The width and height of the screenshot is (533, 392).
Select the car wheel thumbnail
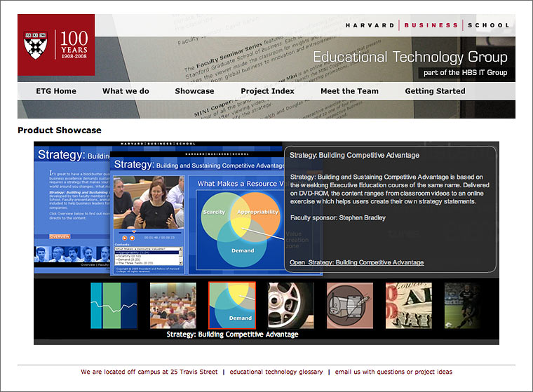(290, 306)
